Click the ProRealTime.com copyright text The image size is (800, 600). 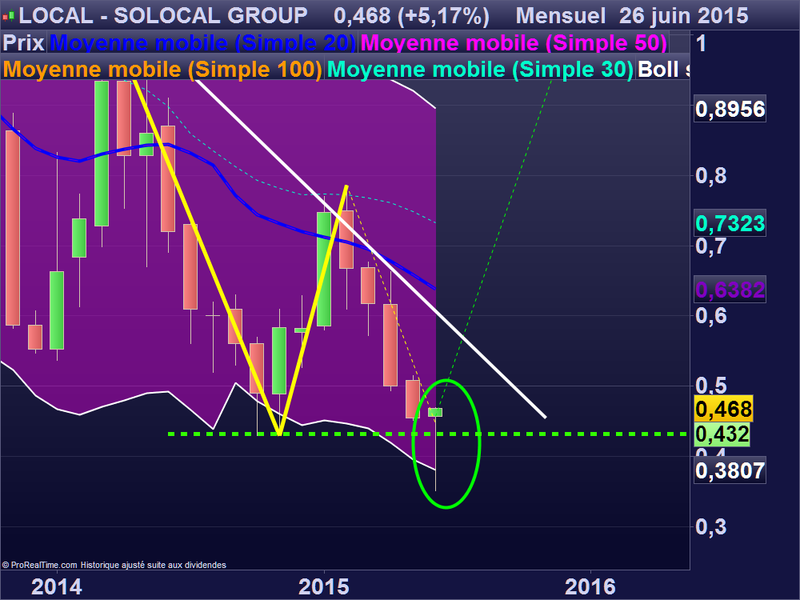coord(114,565)
